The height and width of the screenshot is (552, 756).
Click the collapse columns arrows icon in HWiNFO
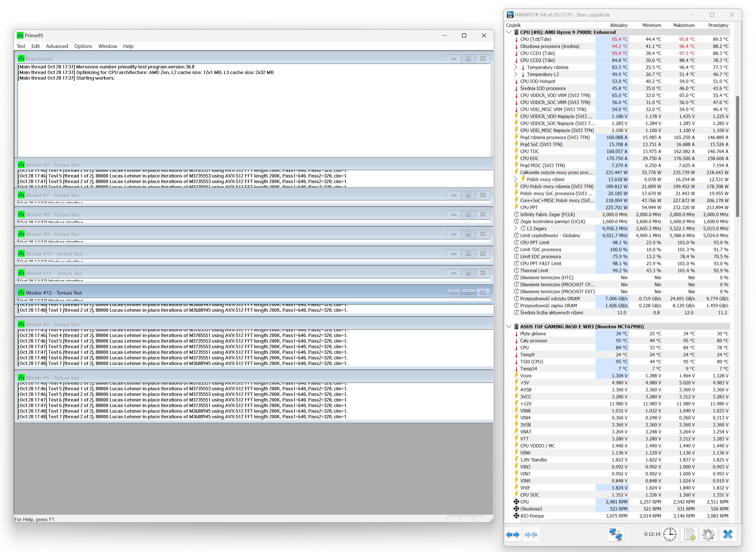[x=531, y=535]
